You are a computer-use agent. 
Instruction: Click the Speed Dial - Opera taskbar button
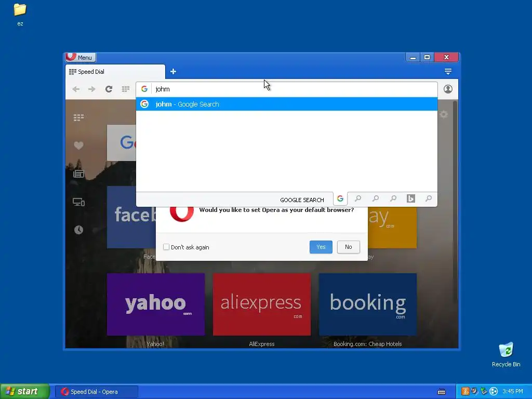(97, 392)
